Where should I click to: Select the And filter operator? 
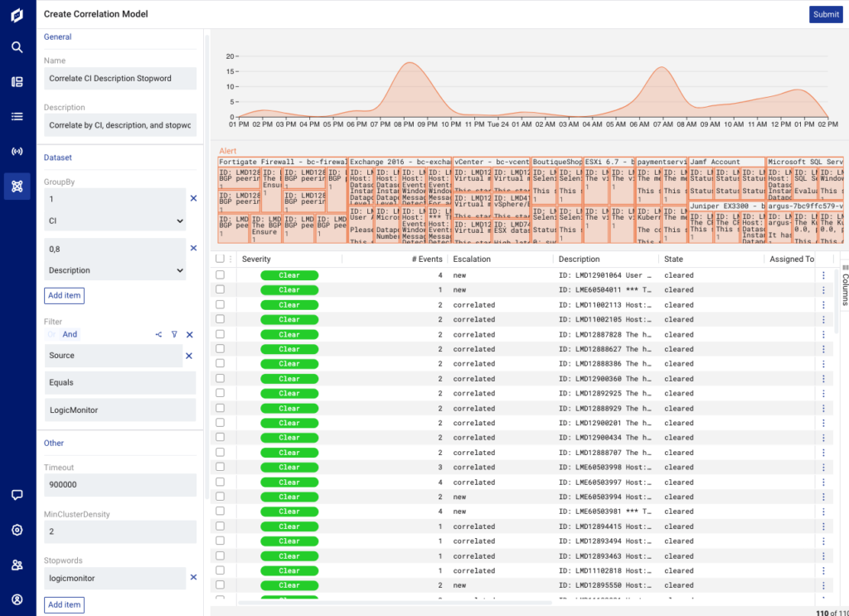click(70, 334)
